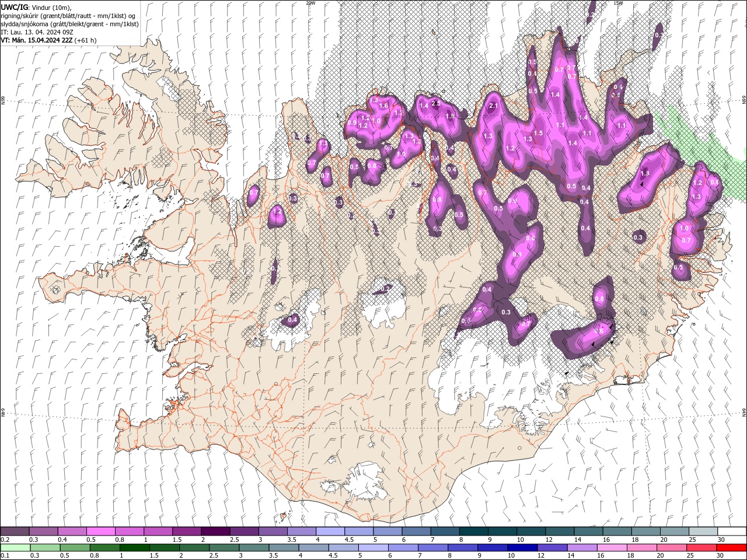This screenshot has height=560, width=747.
Task: Click the "0.1" label at the start of the lower legend
Action: pyautogui.click(x=5, y=556)
